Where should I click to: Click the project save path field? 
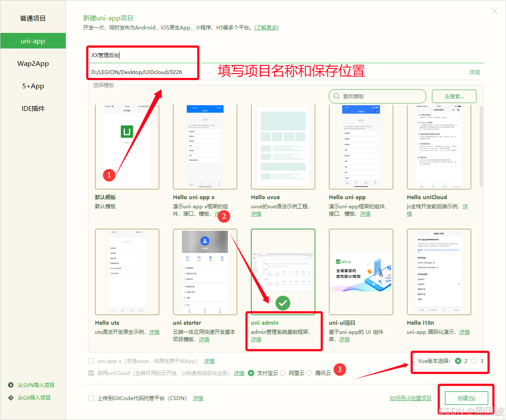[278, 72]
